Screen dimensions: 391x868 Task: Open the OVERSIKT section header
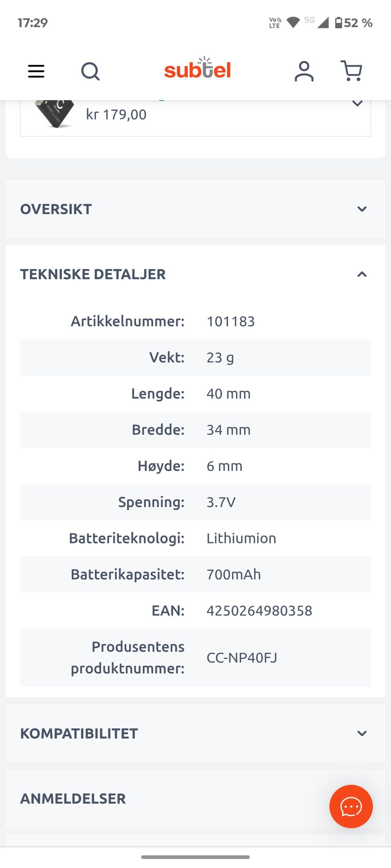tap(195, 209)
